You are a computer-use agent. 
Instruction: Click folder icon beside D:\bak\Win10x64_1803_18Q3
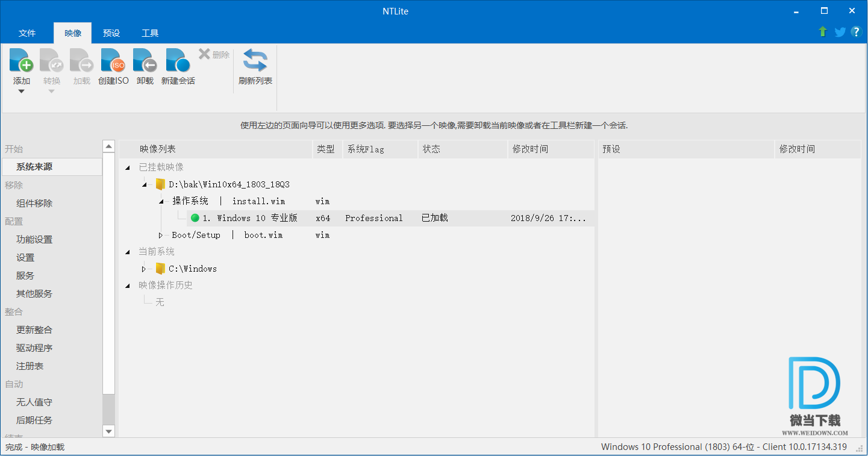click(160, 184)
